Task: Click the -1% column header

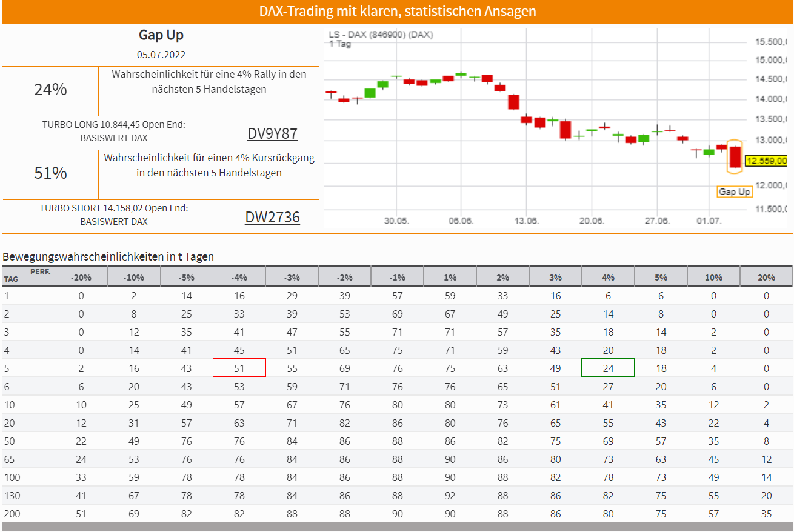Action: (x=398, y=278)
